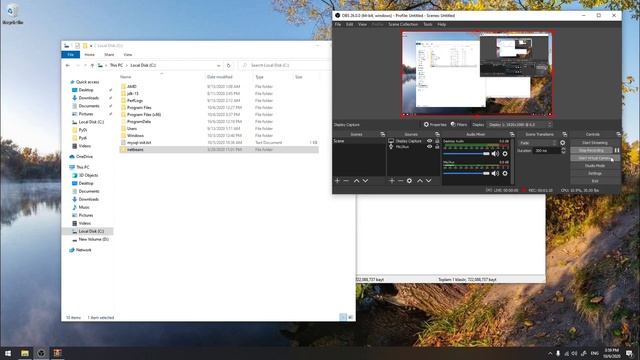Undock the Scenes panel using its header icon
640x360 pixels.
coord(382,134)
